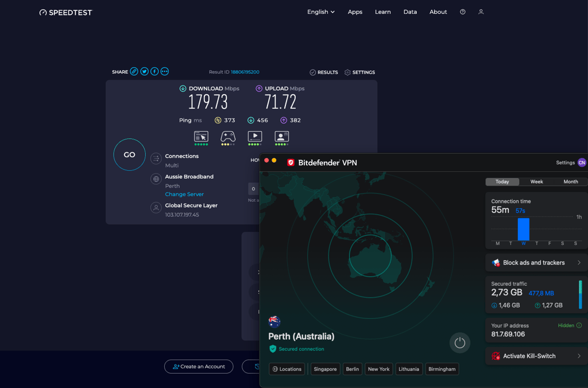Viewport: 588px width, 388px height.
Task: Toggle the VPN power button
Action: tap(460, 343)
